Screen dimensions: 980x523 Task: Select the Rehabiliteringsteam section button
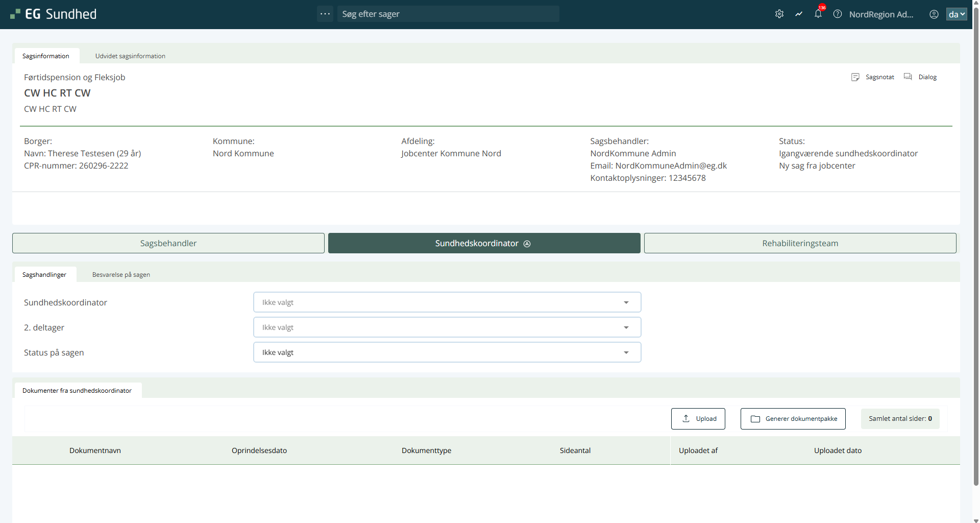point(800,243)
